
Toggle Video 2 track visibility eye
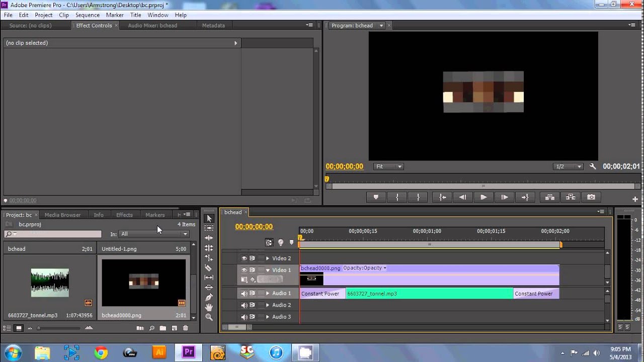(244, 258)
